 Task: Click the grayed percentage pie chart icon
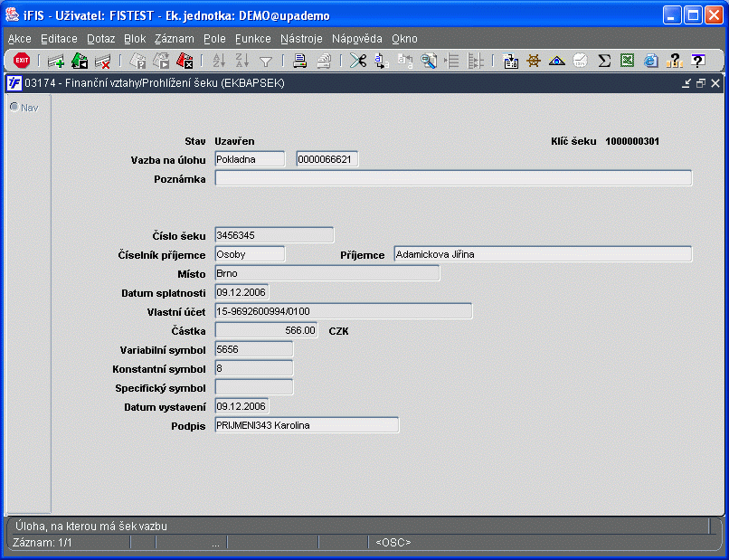[x=581, y=61]
